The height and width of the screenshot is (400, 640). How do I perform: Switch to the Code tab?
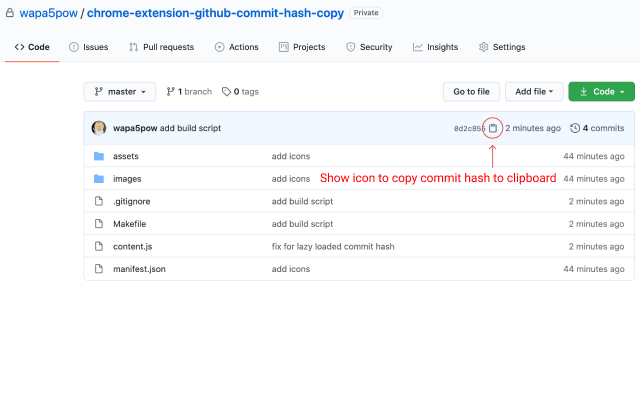[32, 47]
